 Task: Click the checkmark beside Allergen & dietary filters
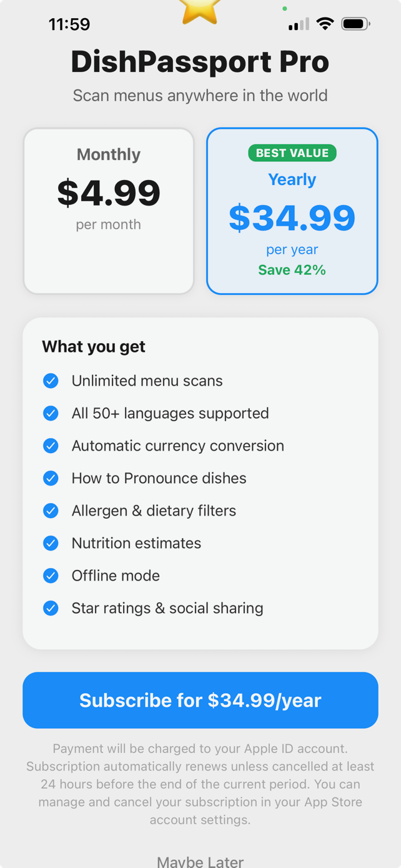[51, 511]
